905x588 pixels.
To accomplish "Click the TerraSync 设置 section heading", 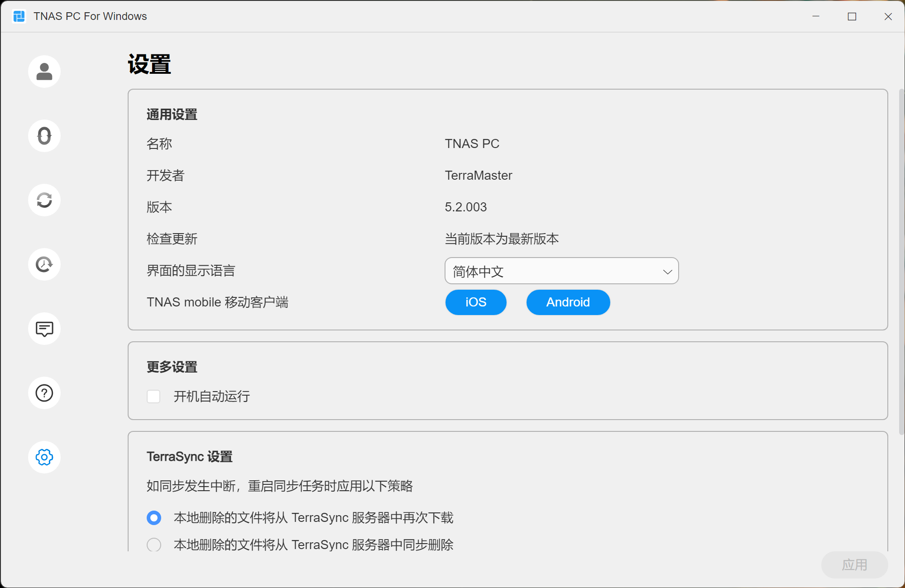I will coord(190,457).
